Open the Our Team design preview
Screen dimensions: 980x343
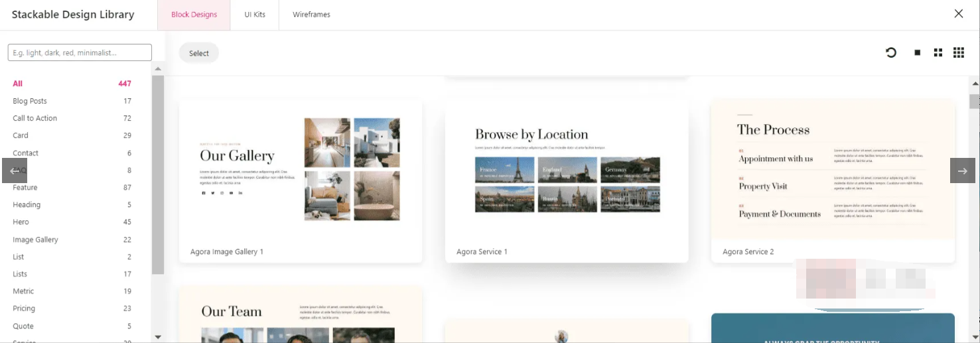pyautogui.click(x=301, y=314)
